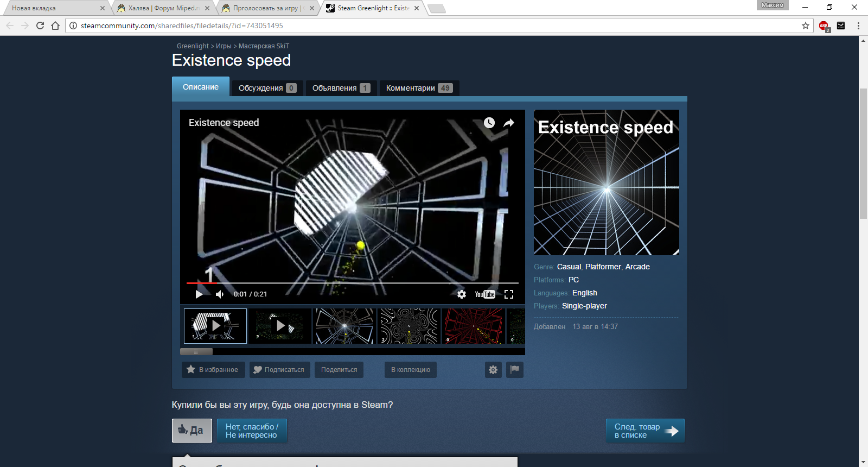Click the YouTube logo in player

coord(485,294)
